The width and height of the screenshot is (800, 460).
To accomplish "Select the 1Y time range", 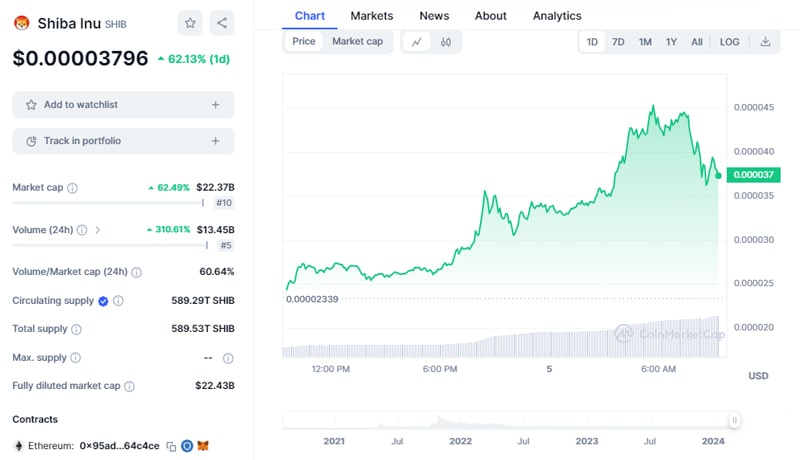I will click(671, 42).
